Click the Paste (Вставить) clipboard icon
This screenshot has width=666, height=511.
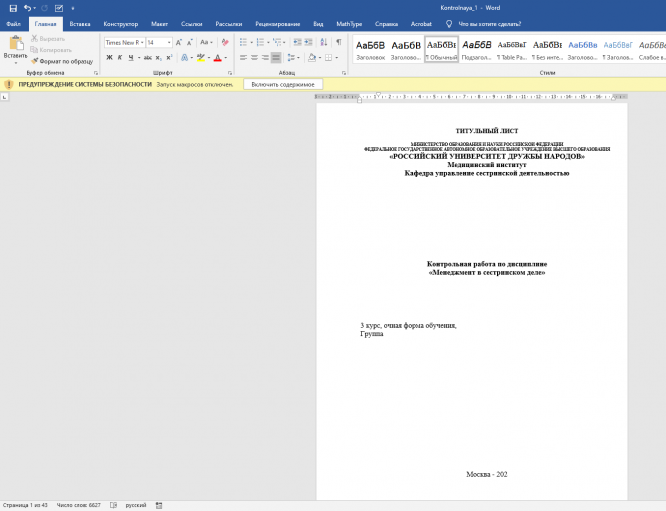coord(15,47)
